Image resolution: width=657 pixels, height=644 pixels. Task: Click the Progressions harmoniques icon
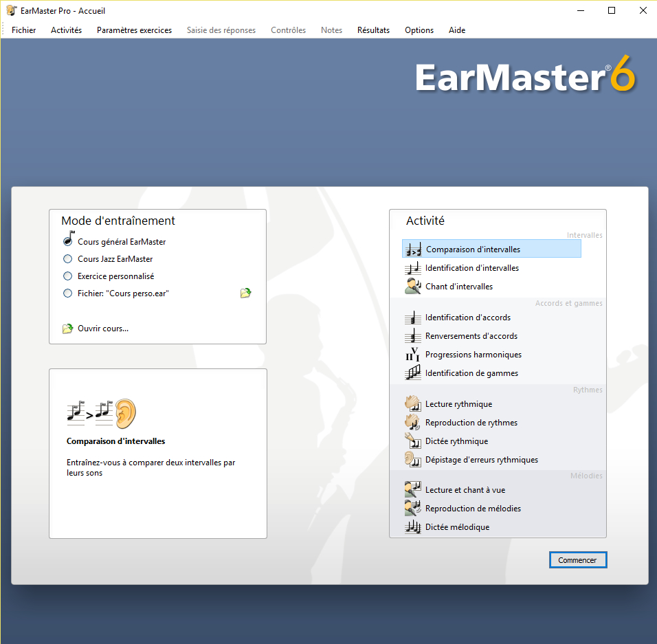pyautogui.click(x=412, y=354)
